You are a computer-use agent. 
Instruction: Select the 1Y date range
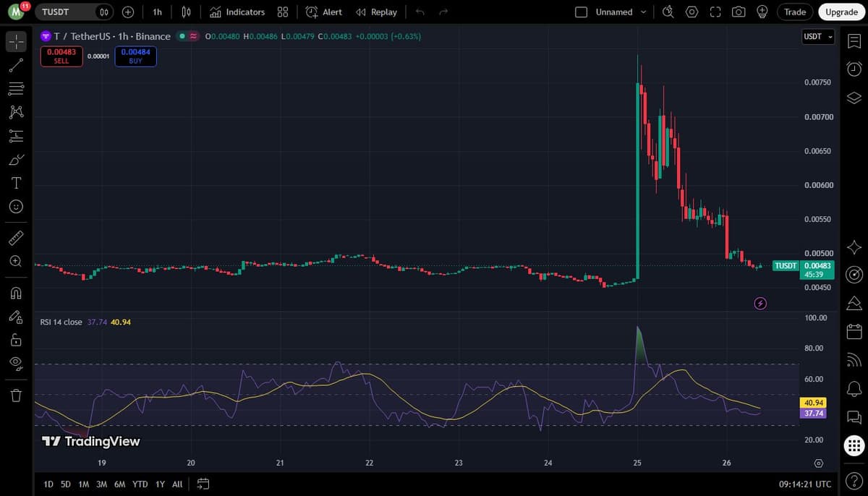pos(160,484)
